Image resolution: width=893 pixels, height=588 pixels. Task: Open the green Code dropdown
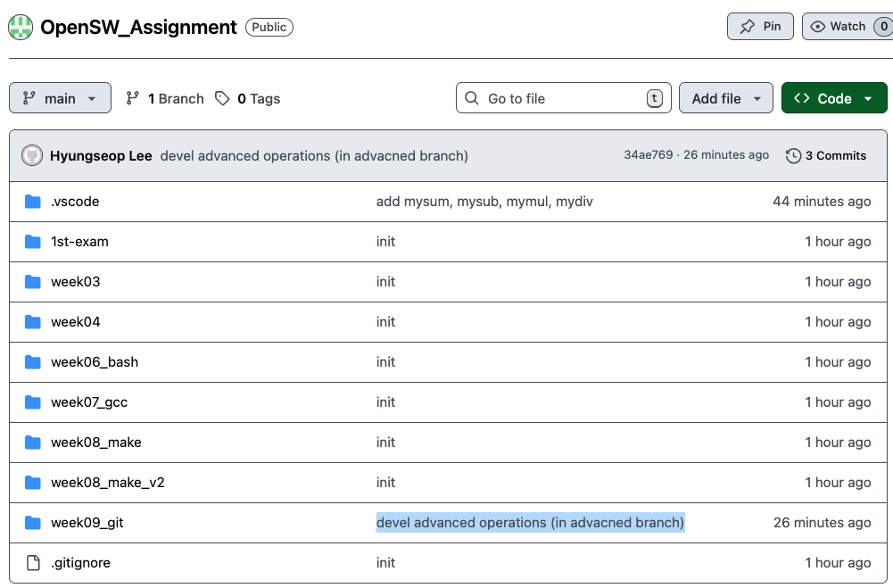click(x=834, y=98)
